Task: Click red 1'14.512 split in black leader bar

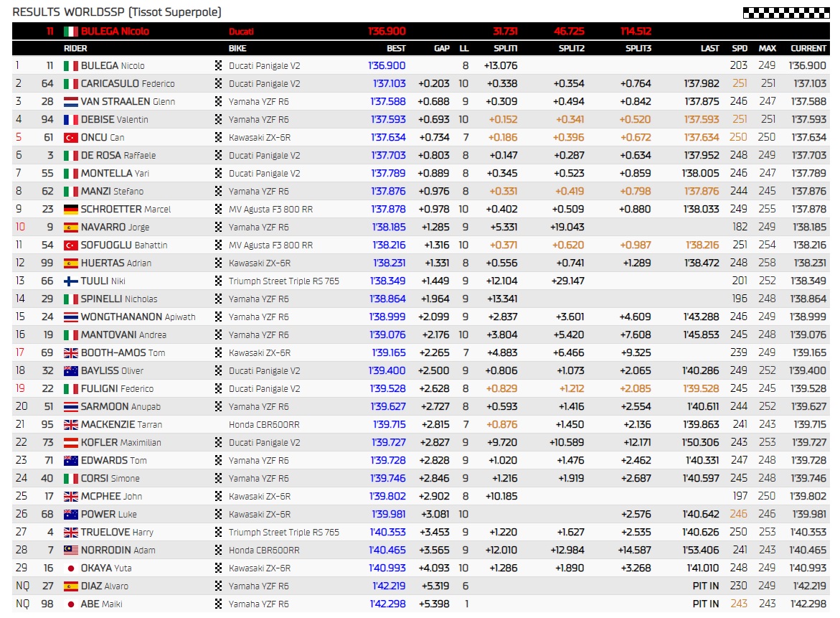Action: click(x=636, y=32)
